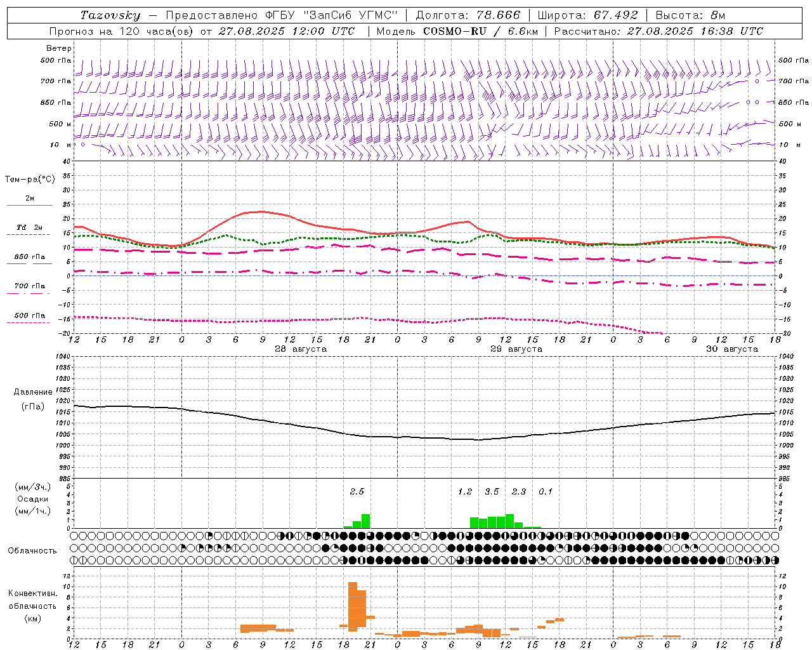Click the Облачность cloudiness label

coord(32,551)
